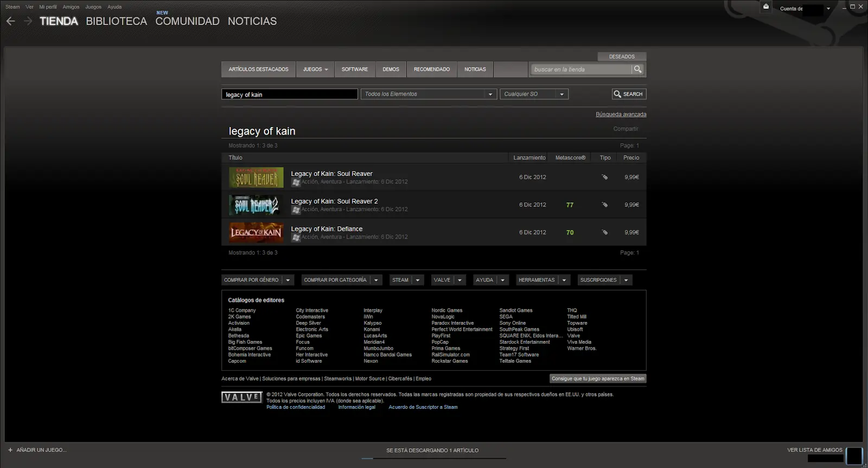Open the friends avatar icon bottom right

point(854,456)
